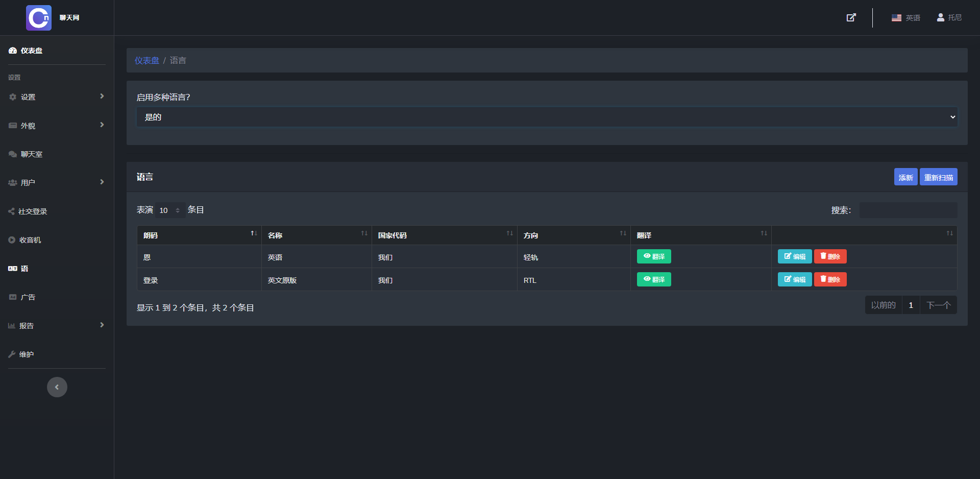Open the 广告 ads menu item
This screenshot has height=479, width=980.
point(28,297)
